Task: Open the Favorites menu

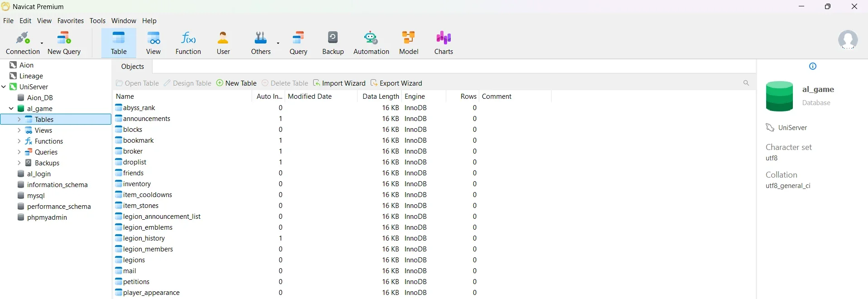Action: 71,21
